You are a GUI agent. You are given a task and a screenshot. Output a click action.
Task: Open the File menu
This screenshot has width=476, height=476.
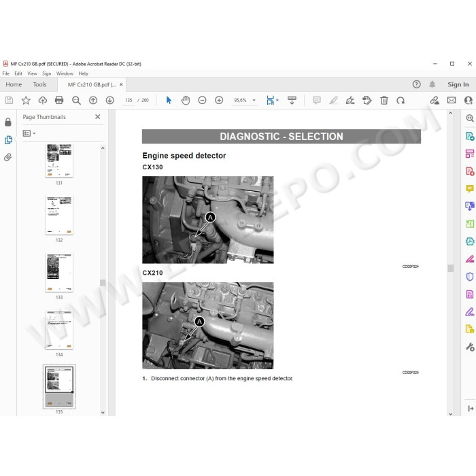[5, 73]
